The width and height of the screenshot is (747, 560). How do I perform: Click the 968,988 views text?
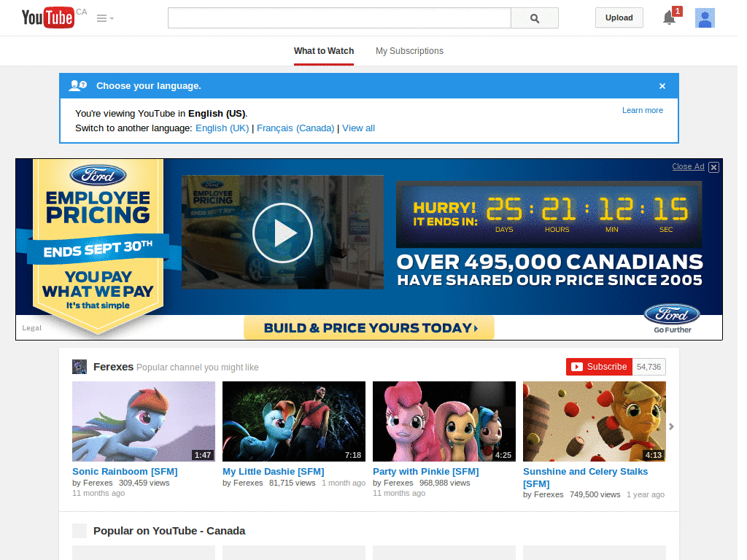tap(444, 483)
